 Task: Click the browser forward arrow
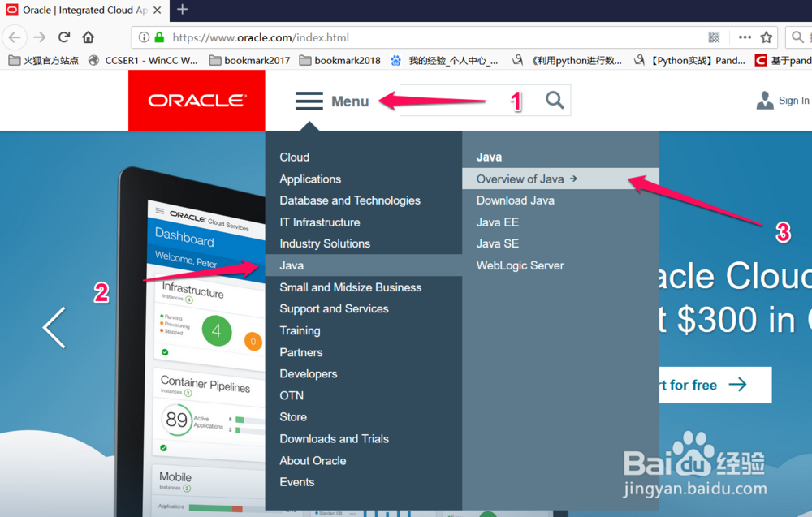39,37
